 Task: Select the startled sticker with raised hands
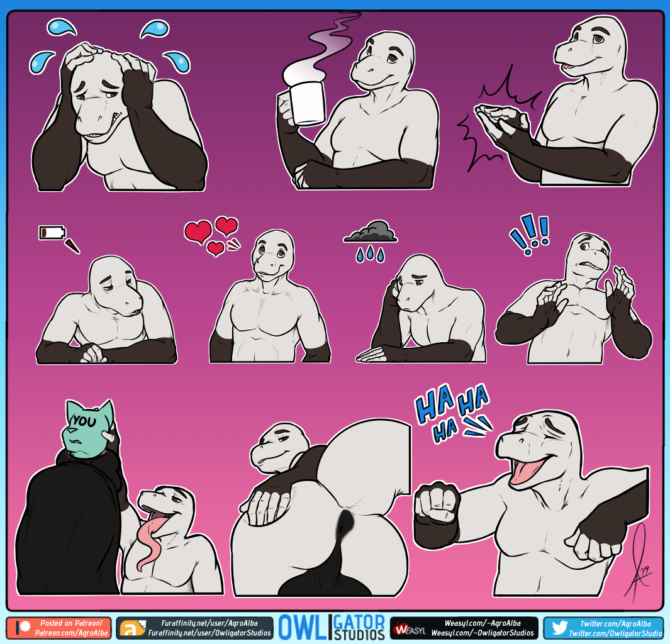[x=574, y=298]
